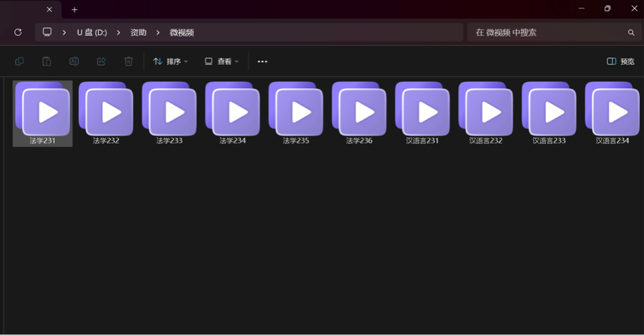Expand chevron after U 盘 (D:) breadcrumb
This screenshot has width=644, height=335.
[118, 32]
